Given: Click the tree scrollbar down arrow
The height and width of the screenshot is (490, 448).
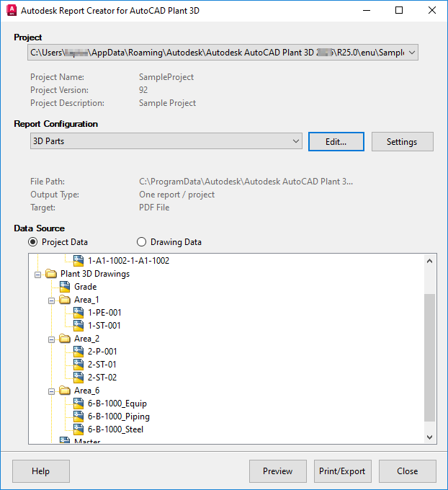Looking at the screenshot, I should coord(429,437).
